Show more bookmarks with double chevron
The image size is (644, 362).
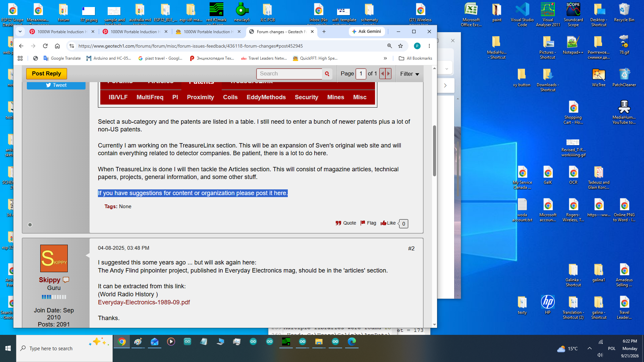pyautogui.click(x=385, y=58)
